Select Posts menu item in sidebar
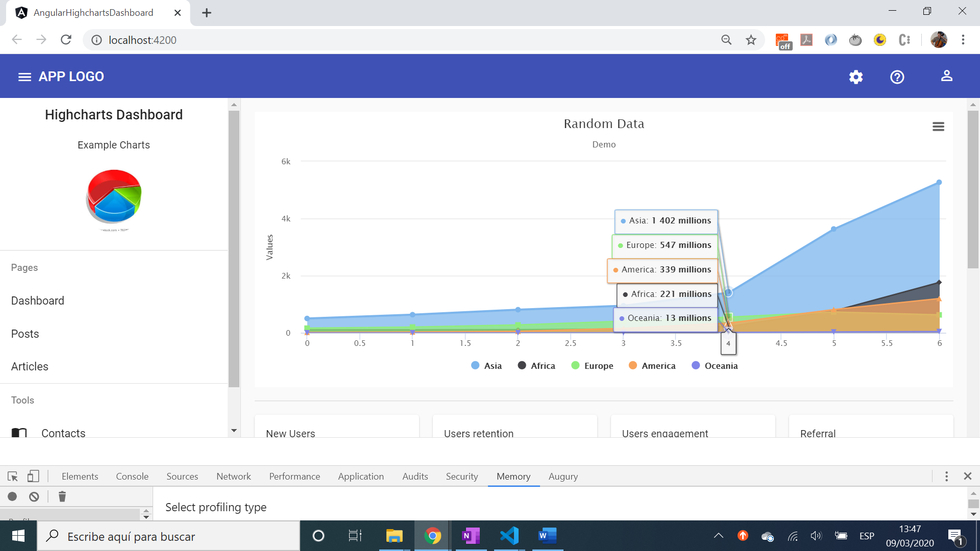The image size is (980, 551). click(x=25, y=333)
